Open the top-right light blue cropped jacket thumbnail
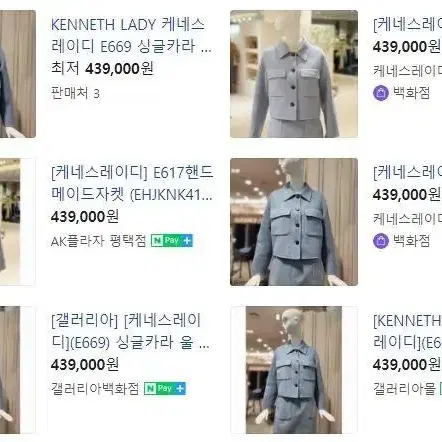Viewport: 442px width, 442px height. point(294,74)
